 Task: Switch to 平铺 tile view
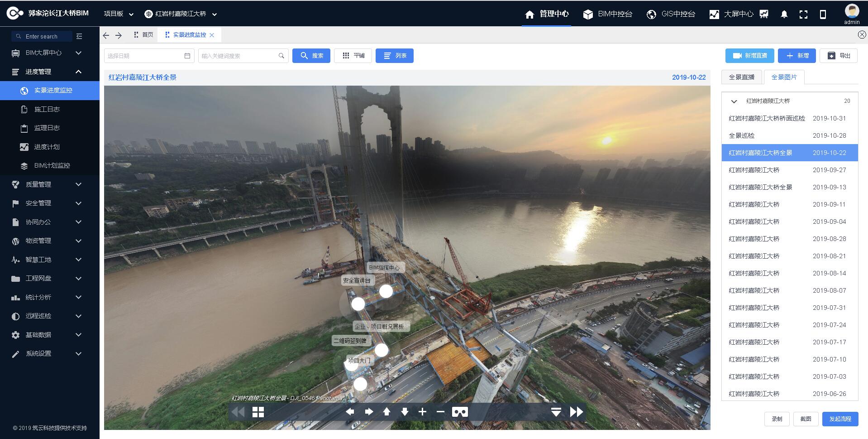click(x=353, y=56)
